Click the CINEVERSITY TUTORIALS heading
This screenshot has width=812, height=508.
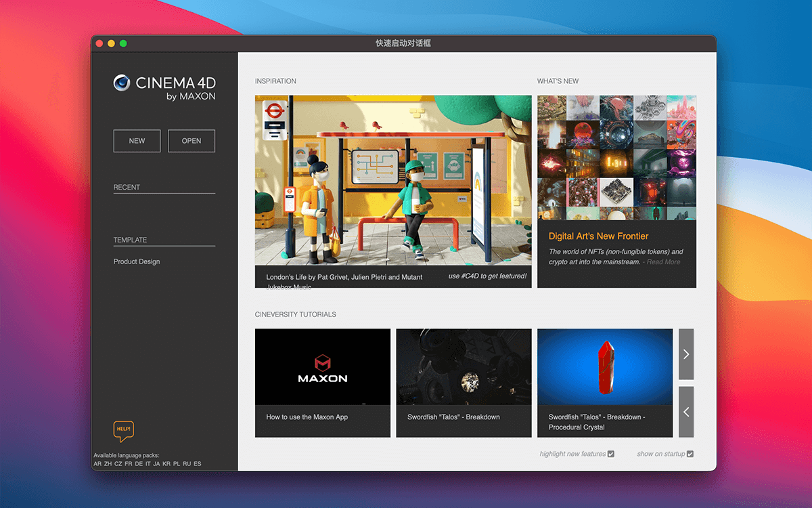point(296,314)
